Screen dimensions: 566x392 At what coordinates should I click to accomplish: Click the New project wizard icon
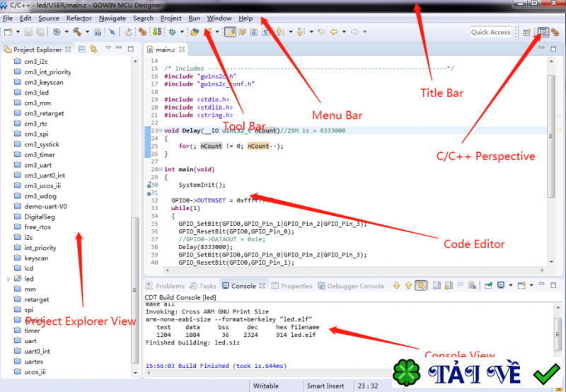click(8, 32)
